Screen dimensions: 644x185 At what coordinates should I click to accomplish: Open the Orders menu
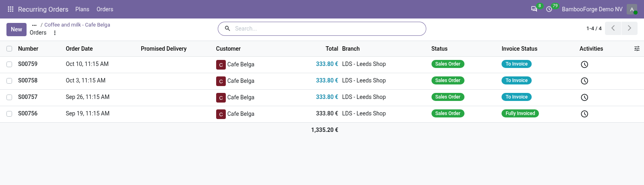[x=105, y=9]
